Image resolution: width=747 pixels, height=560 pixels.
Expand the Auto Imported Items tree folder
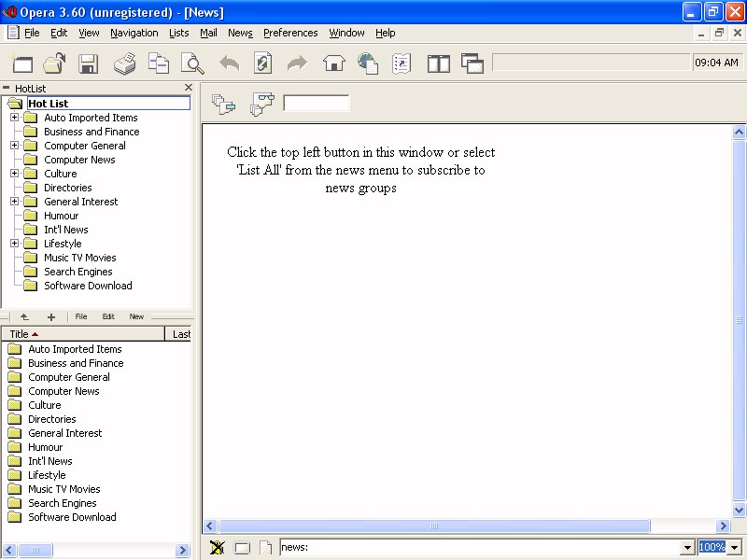(15, 118)
